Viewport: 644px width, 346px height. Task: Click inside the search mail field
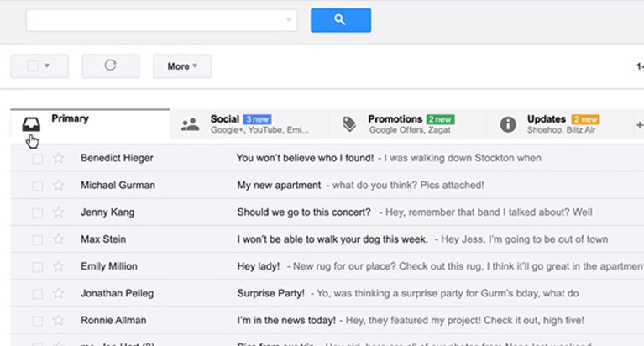[161, 19]
